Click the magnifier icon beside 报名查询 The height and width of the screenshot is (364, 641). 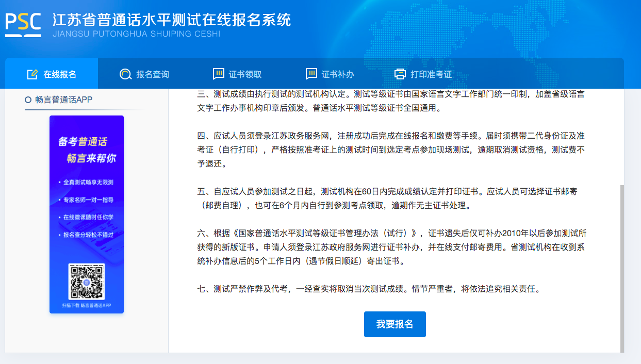point(125,74)
